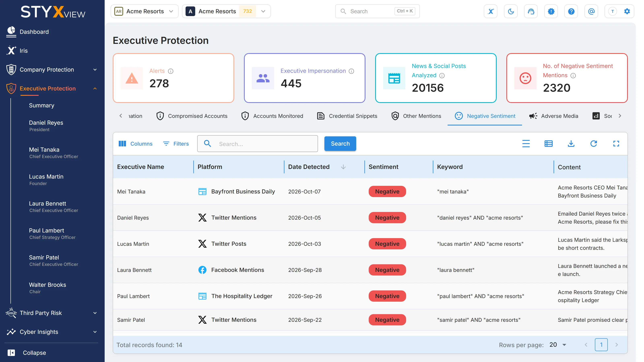Refresh the negative sentiment table
This screenshot has width=644, height=362.
pos(594,144)
